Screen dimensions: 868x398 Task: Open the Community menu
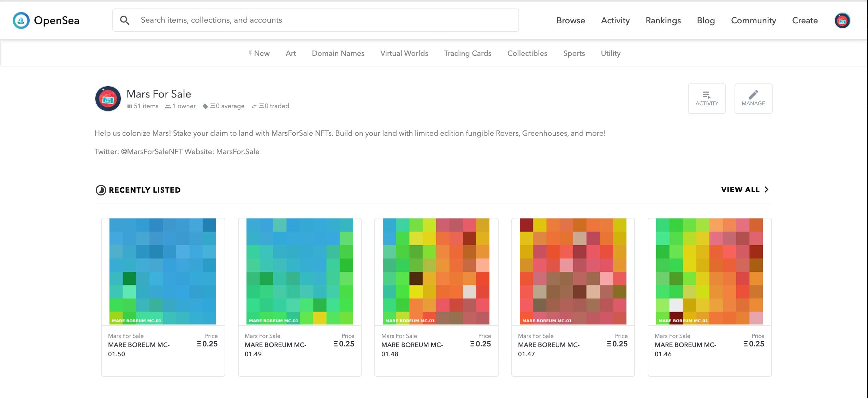(x=754, y=21)
